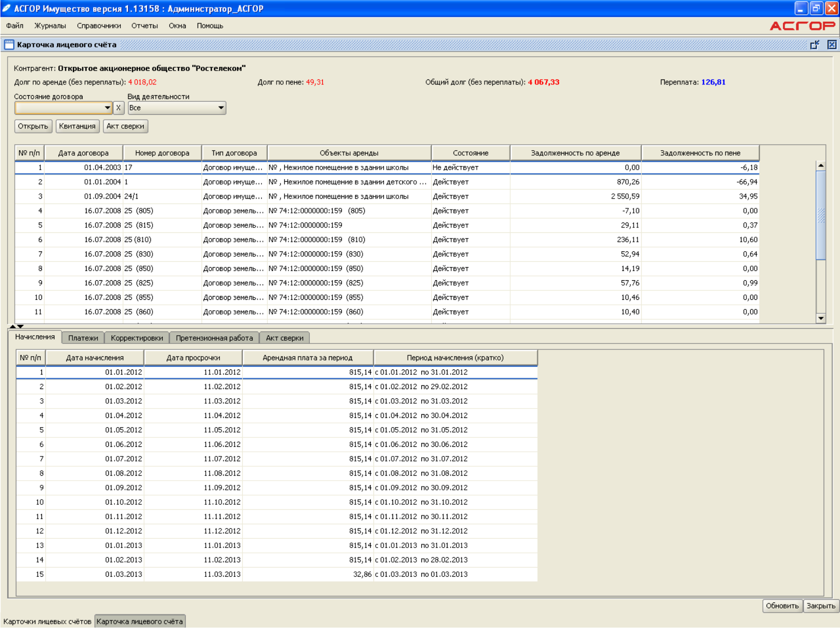Image resolution: width=840 pixels, height=628 pixels.
Task: Select accrual row dated '01.01.2013'
Action: pos(277,545)
